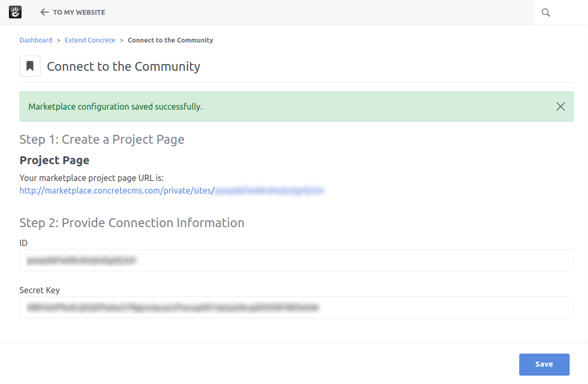Click the Concrete CMS hand logo

coord(15,12)
